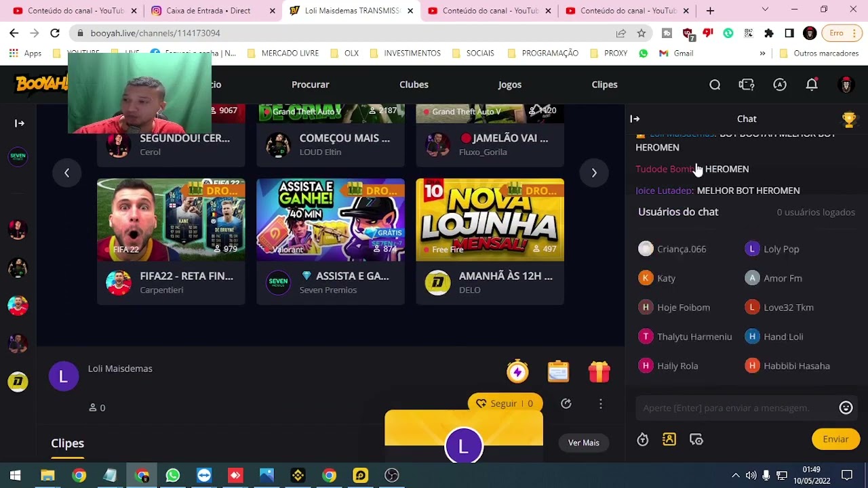
Task: Open a new Chrome tab with plus button
Action: [x=710, y=11]
